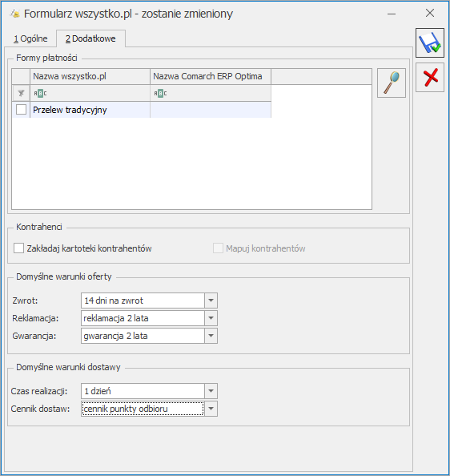Sort by Nazwa wszystko.pl column header

click(90, 76)
